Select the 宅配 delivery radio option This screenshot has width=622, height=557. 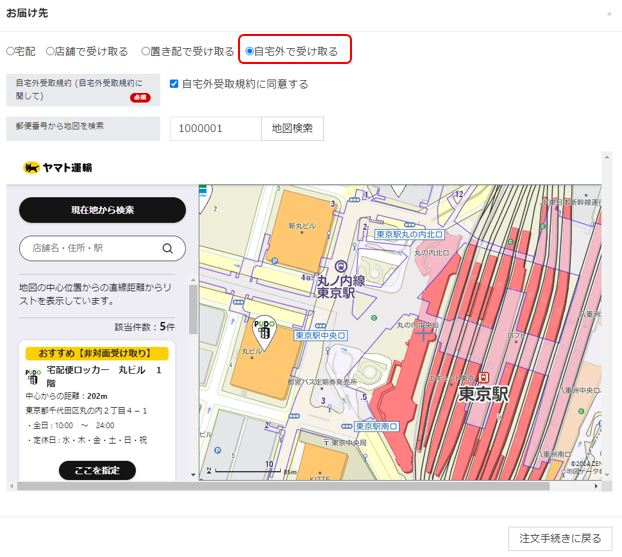click(x=11, y=50)
